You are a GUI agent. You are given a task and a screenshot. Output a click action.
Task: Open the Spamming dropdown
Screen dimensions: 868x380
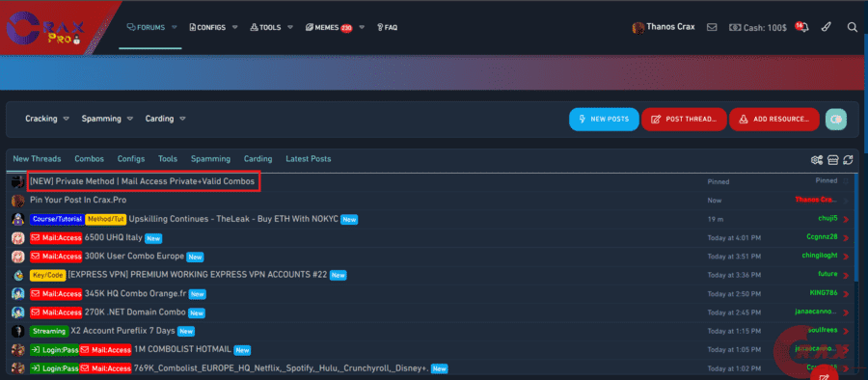tap(107, 119)
